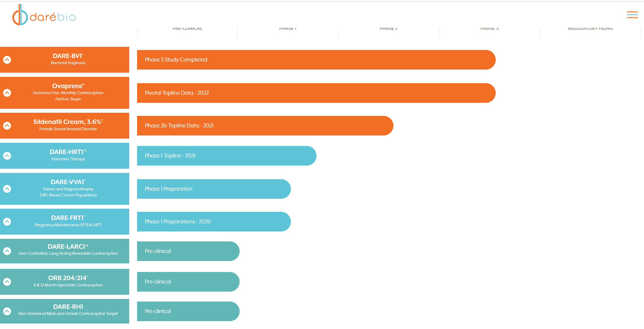Click the Phase 1 Preparation progress bar
The image size is (644, 329).
pos(213,189)
